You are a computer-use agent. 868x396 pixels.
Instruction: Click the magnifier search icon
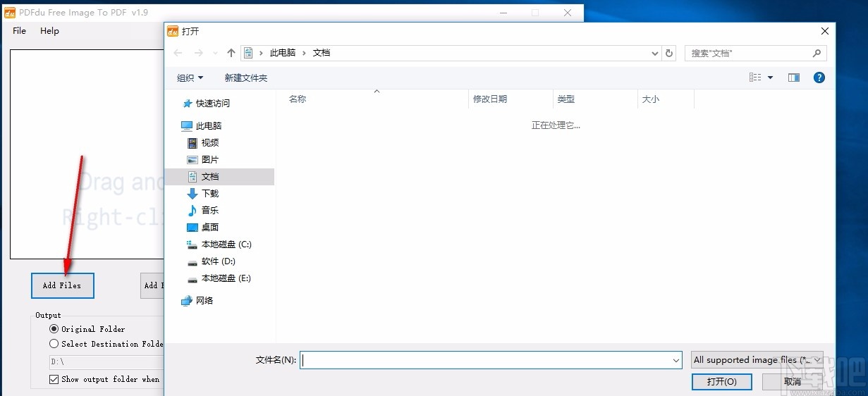click(x=817, y=53)
